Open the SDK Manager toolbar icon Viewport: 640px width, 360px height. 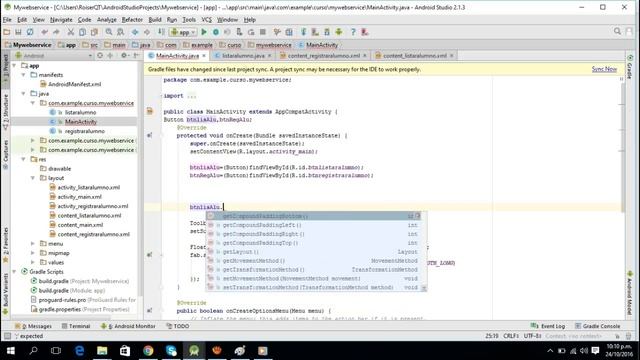(x=327, y=32)
